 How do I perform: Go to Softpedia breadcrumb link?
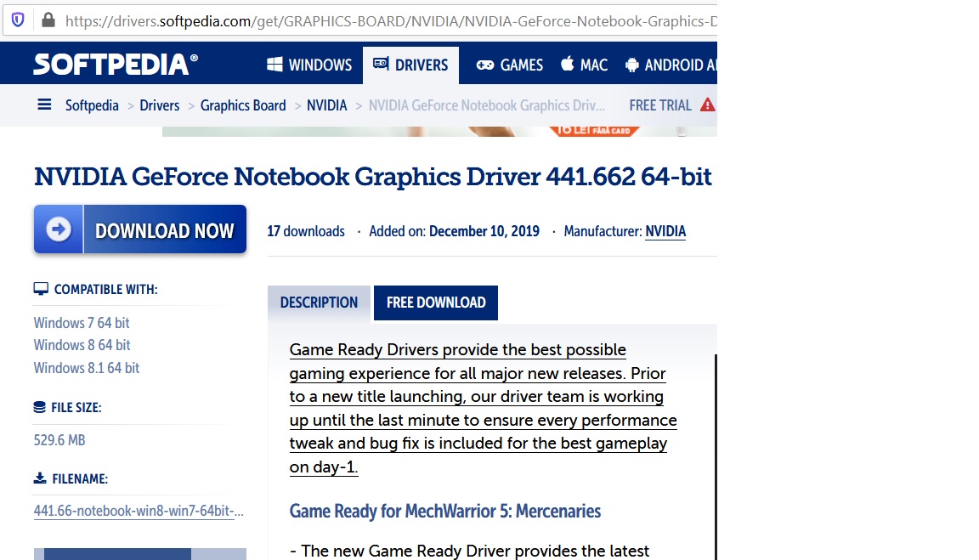click(92, 105)
